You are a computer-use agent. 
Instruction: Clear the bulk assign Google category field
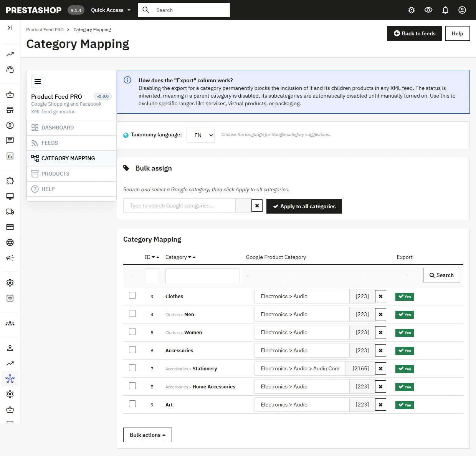257,206
